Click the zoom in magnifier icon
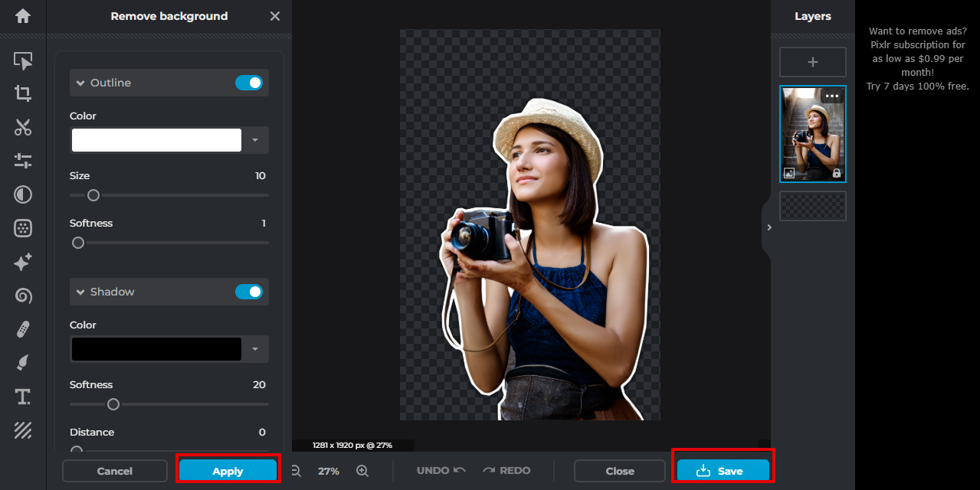 [362, 471]
